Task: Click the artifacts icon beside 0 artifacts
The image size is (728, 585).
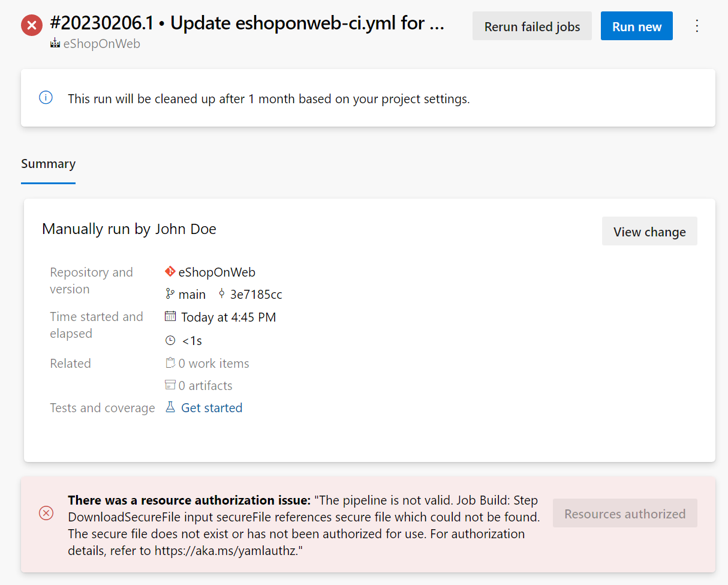Action: tap(170, 385)
